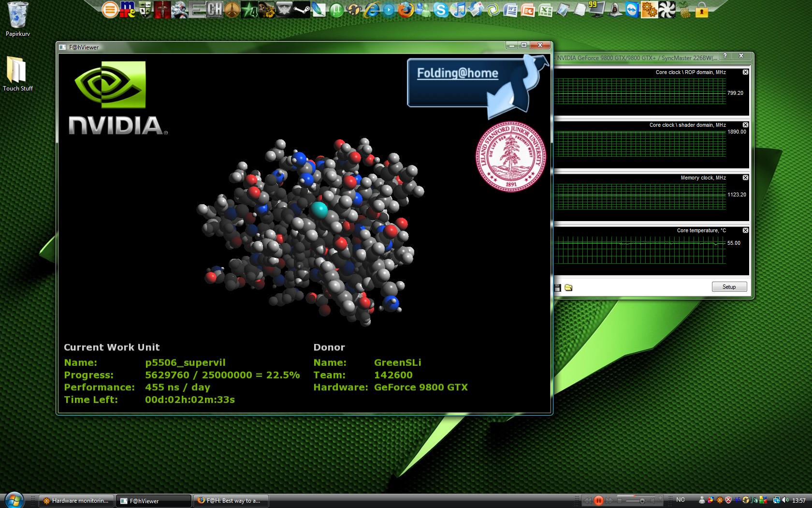
Task: Click team number 142600
Action: click(x=393, y=375)
